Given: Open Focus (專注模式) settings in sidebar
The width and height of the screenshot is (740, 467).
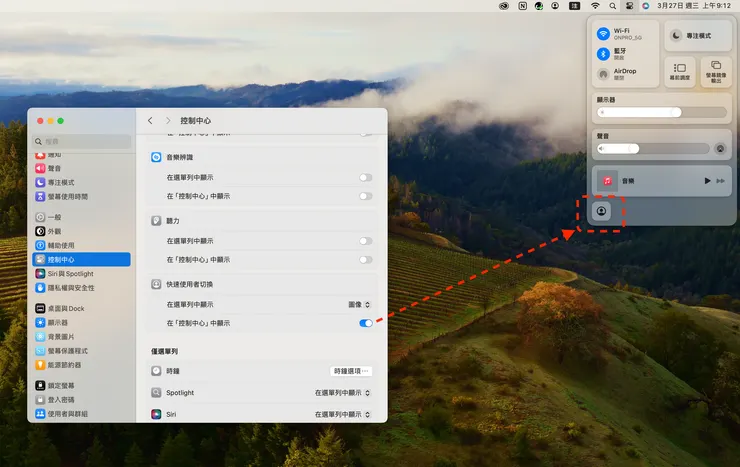Looking at the screenshot, I should point(82,183).
